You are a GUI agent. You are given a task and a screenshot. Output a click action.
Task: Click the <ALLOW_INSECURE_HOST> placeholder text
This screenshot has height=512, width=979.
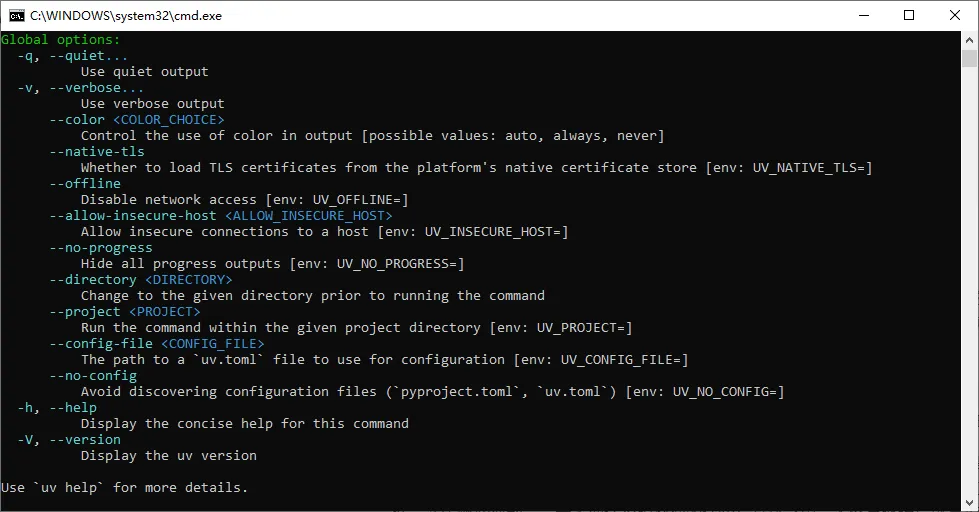[308, 216]
